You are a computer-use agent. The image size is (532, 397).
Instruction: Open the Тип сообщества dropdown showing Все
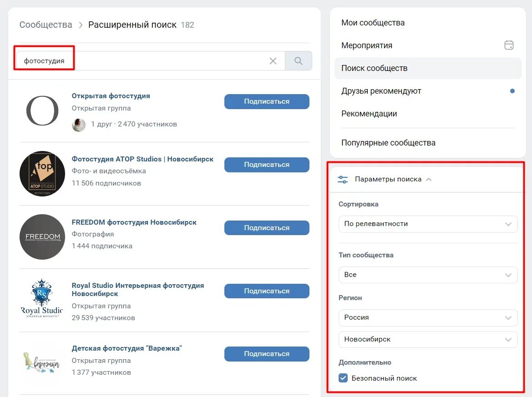(428, 275)
